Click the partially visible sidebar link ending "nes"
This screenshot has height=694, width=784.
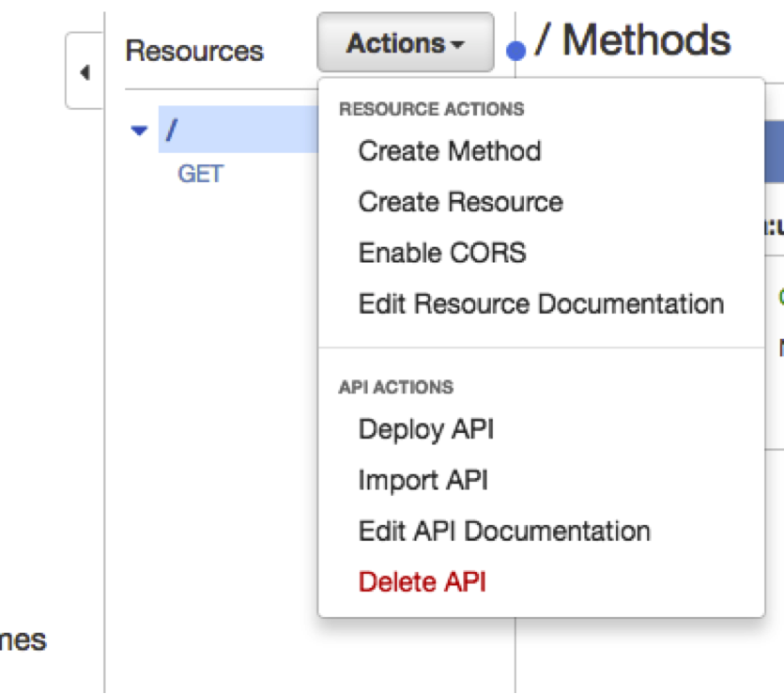click(23, 640)
